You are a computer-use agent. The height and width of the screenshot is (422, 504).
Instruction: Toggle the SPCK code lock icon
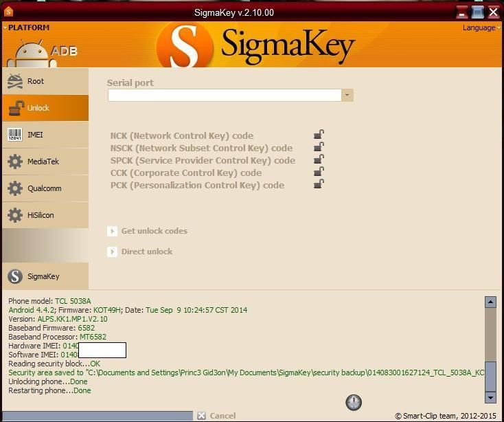(318, 160)
